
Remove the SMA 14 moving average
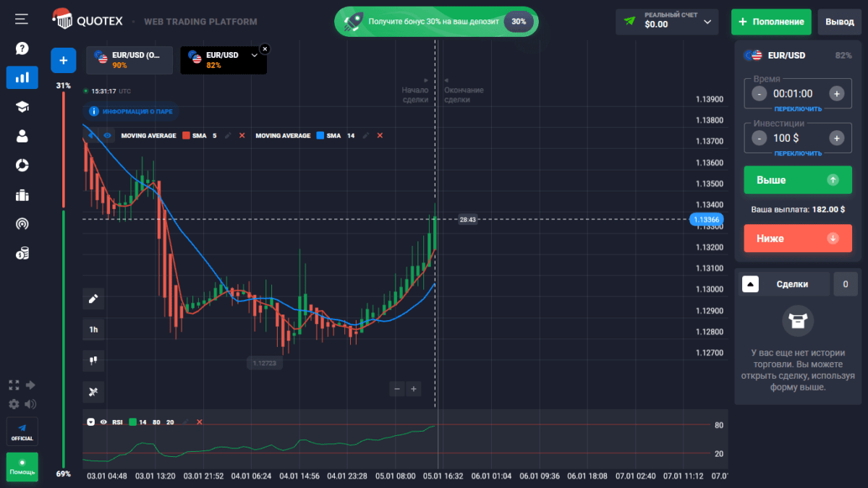[380, 135]
